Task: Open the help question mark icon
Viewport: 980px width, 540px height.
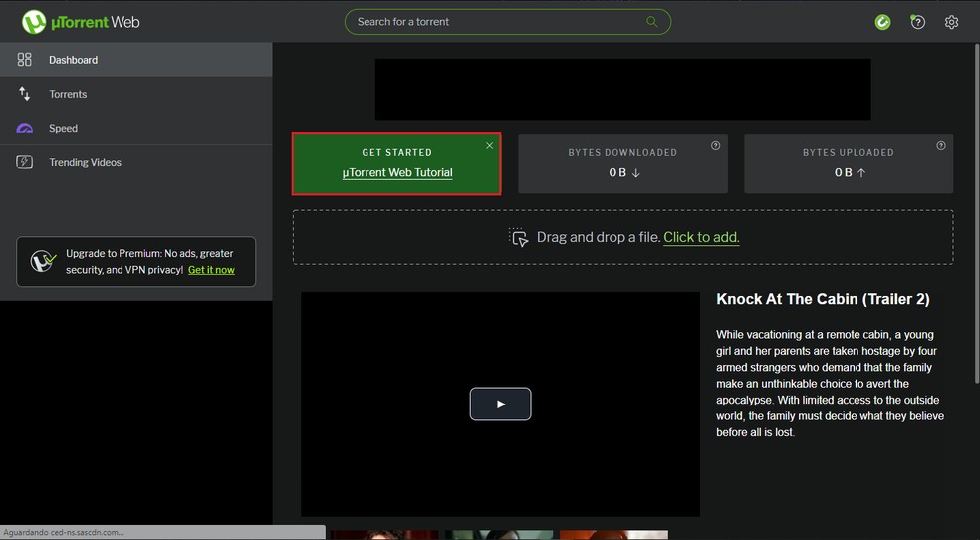Action: [x=917, y=22]
